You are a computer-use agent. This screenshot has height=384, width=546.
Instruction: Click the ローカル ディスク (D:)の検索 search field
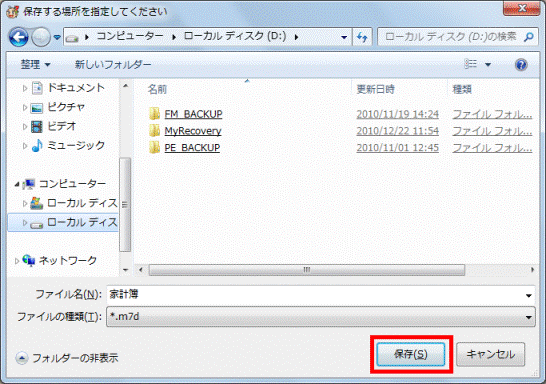451,37
